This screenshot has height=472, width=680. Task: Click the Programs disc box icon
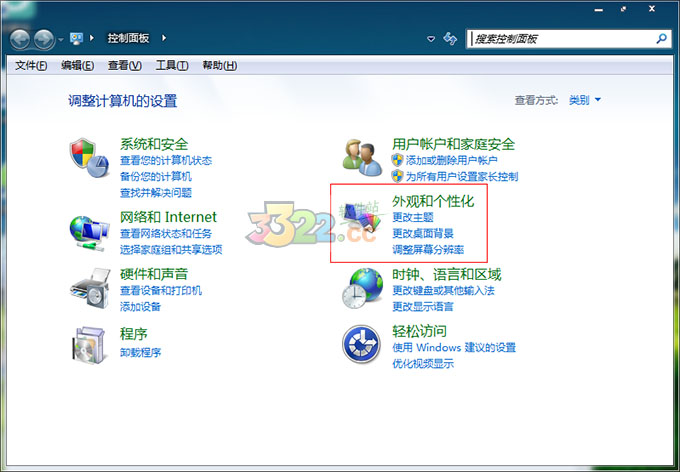89,345
